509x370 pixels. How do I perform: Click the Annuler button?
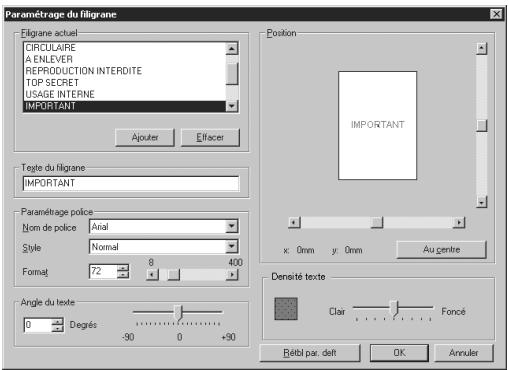click(x=464, y=353)
